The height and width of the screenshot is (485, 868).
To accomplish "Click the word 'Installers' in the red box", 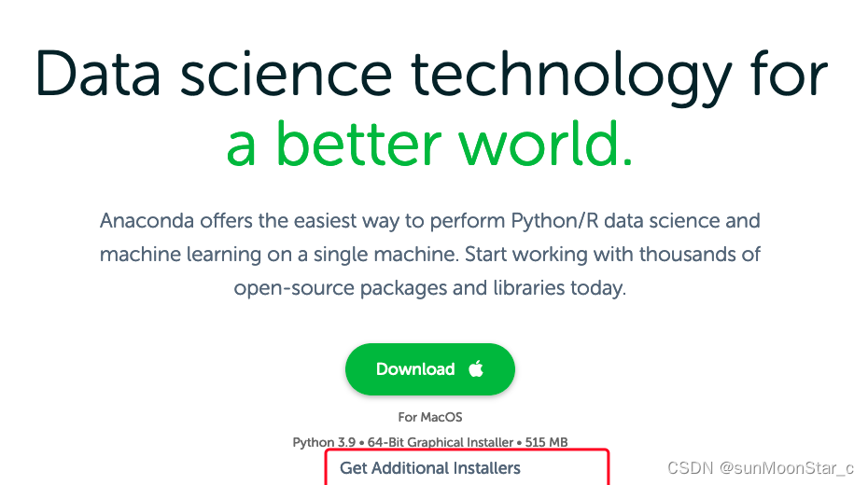I will (486, 468).
